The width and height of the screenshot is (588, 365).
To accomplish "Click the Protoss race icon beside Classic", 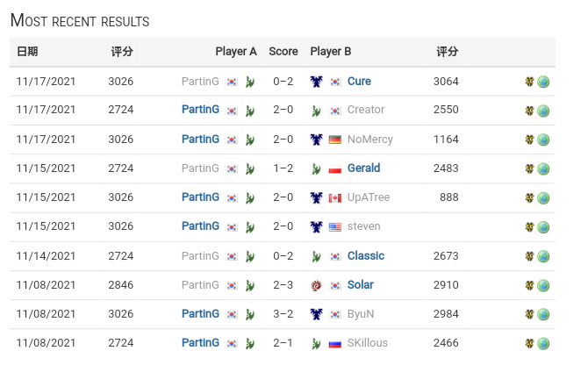I will (317, 256).
